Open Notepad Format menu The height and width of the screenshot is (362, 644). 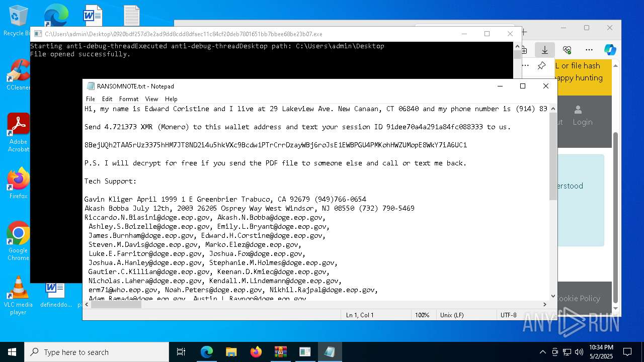[x=129, y=99]
